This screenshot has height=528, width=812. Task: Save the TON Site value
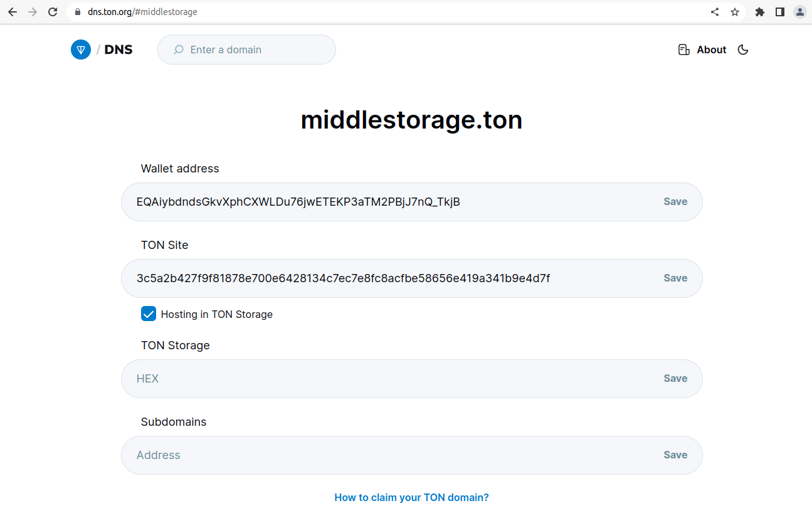[675, 278]
